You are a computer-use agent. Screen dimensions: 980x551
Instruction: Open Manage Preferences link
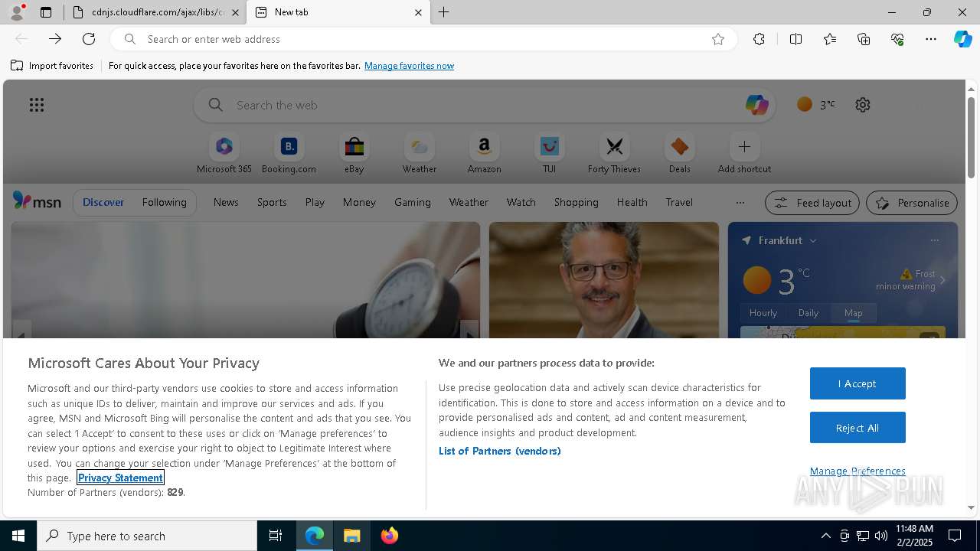(x=857, y=471)
